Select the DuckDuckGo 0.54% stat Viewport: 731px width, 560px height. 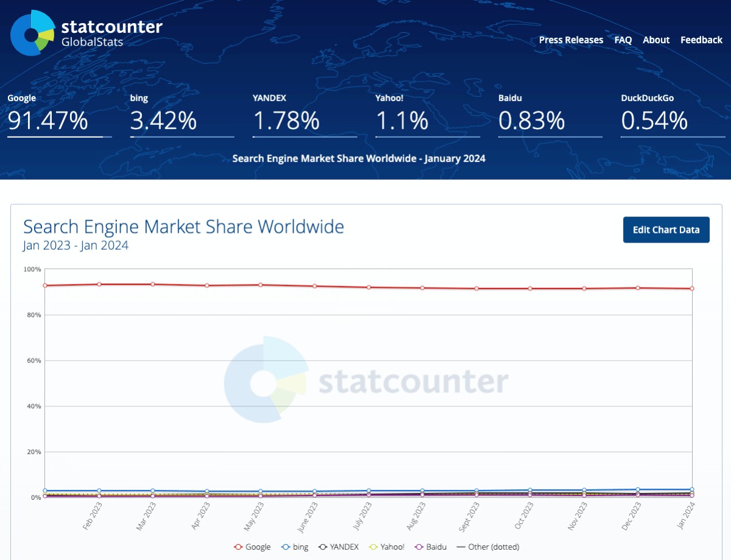pos(654,121)
